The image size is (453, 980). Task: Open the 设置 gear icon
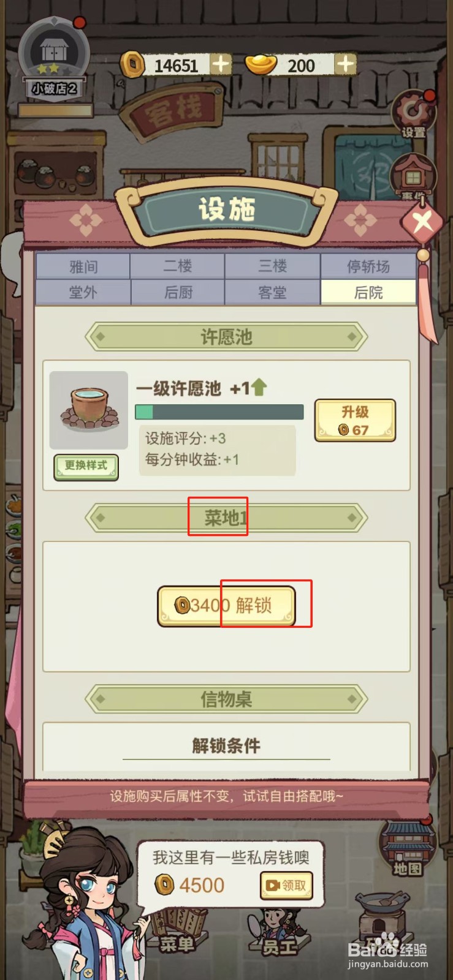click(x=413, y=113)
